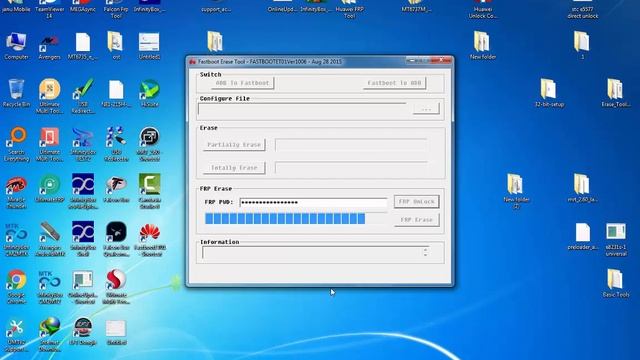Viewport: 640px width, 360px height.
Task: Open the folder named 1
Action: 581,42
